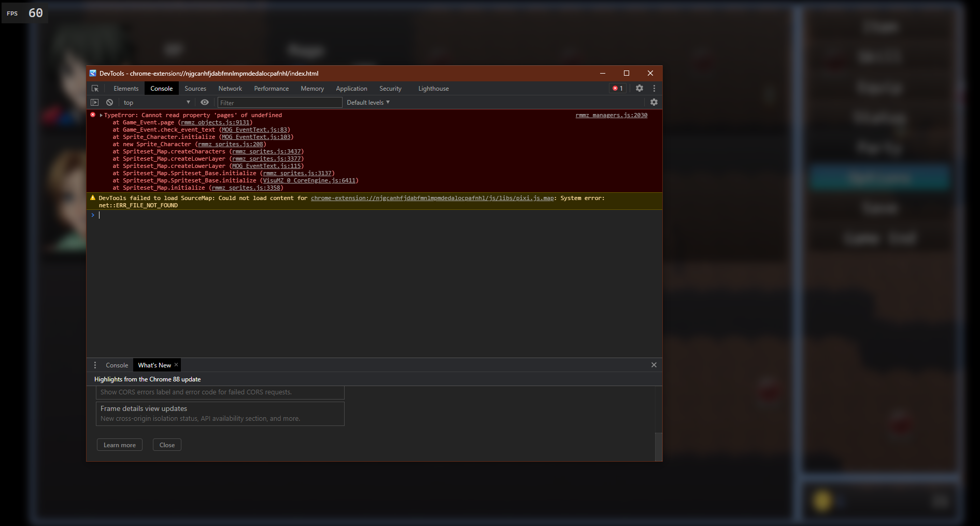The image size is (980, 526).
Task: Toggle the console sidebar panel icon
Action: pos(94,103)
